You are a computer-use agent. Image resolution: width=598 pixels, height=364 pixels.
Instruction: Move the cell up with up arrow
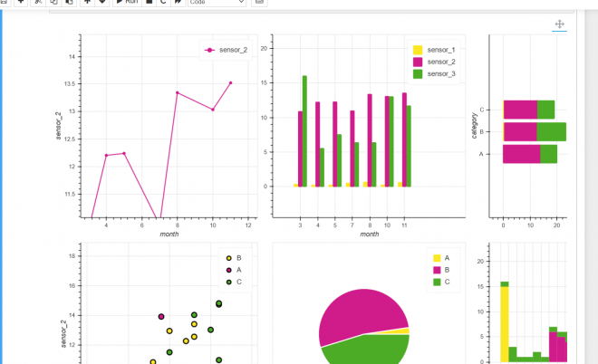pyautogui.click(x=87, y=3)
